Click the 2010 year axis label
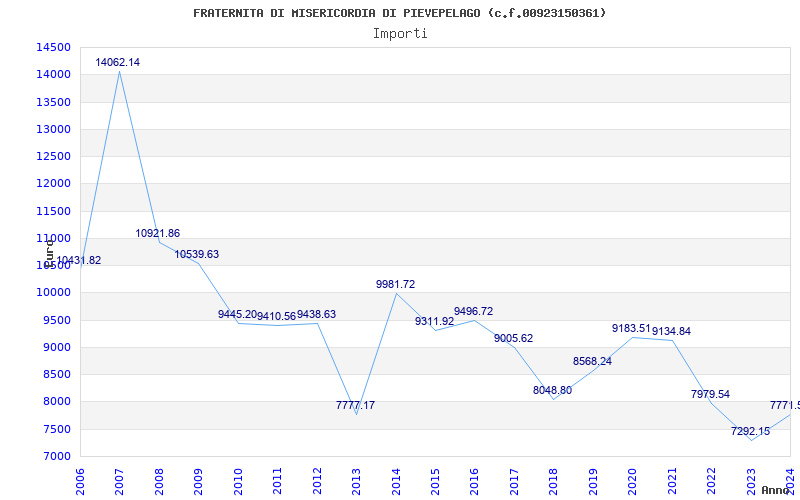Viewport: 800px width, 500px height. click(238, 482)
